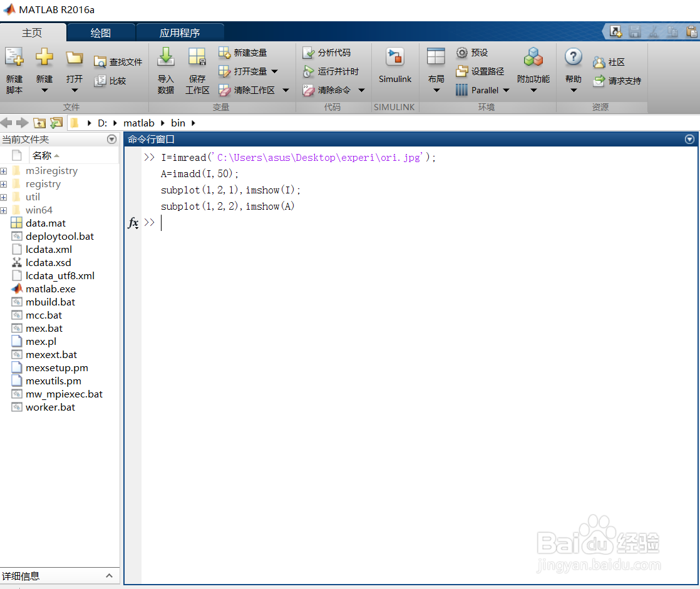Screen dimensions: 700x589
Task: Switch to the Home (主页) tab
Action: click(32, 33)
